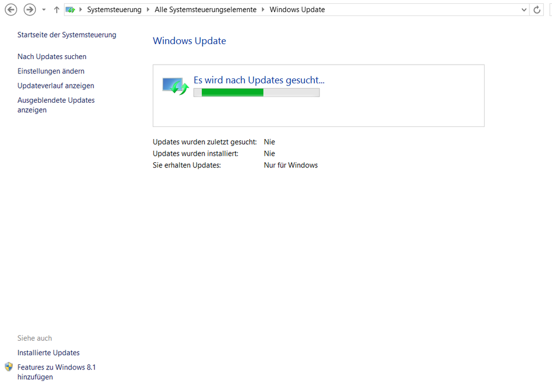This screenshot has width=552, height=392.
Task: Expand the address bar history dropdown
Action: point(524,10)
